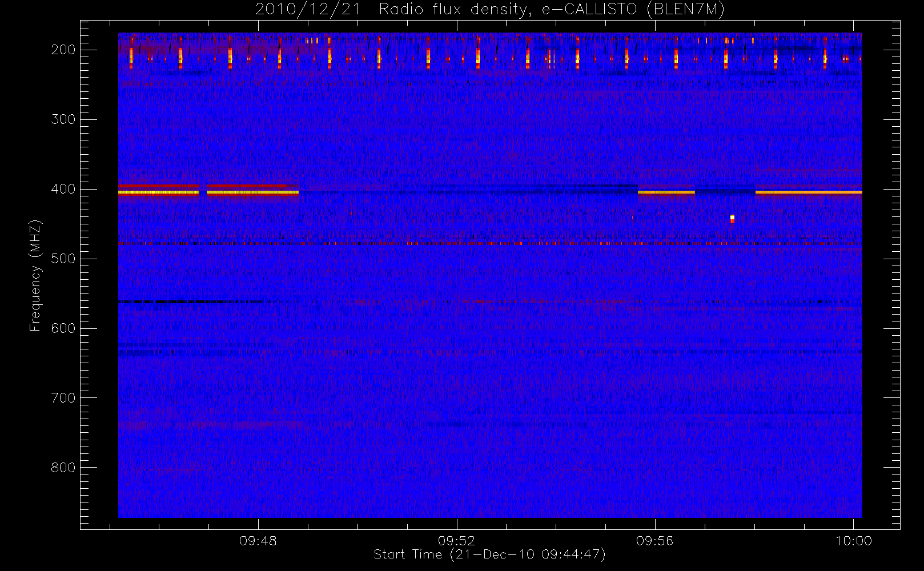Click the 800 frequency tick label
This screenshot has height=571, width=924.
pos(63,468)
